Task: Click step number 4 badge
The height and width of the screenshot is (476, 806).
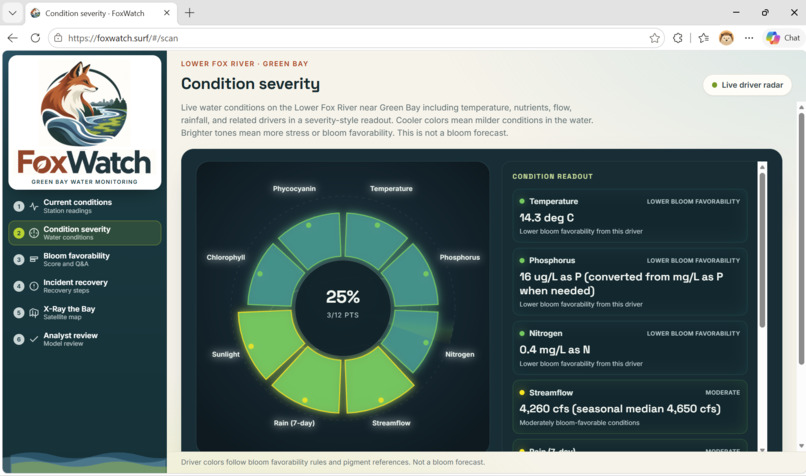Action: [x=19, y=286]
